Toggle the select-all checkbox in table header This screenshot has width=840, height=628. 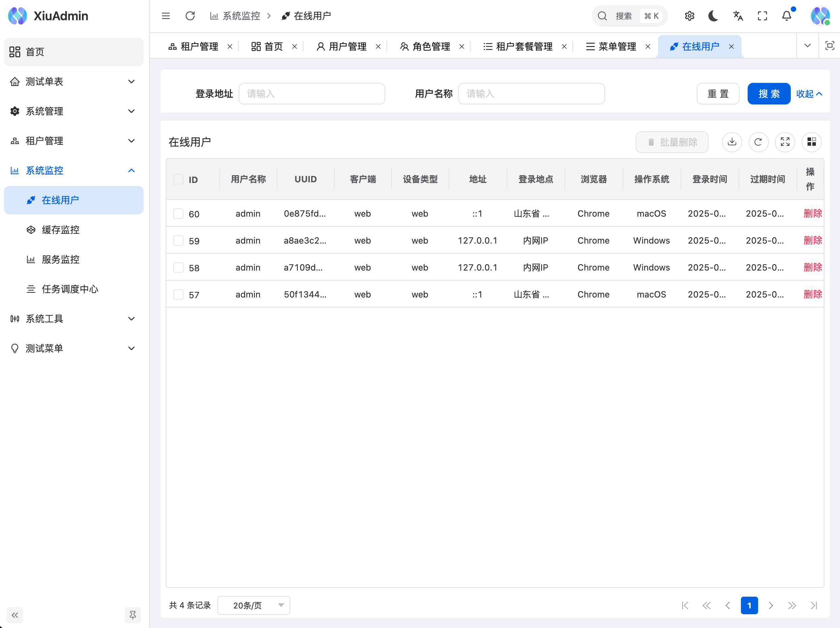(178, 179)
